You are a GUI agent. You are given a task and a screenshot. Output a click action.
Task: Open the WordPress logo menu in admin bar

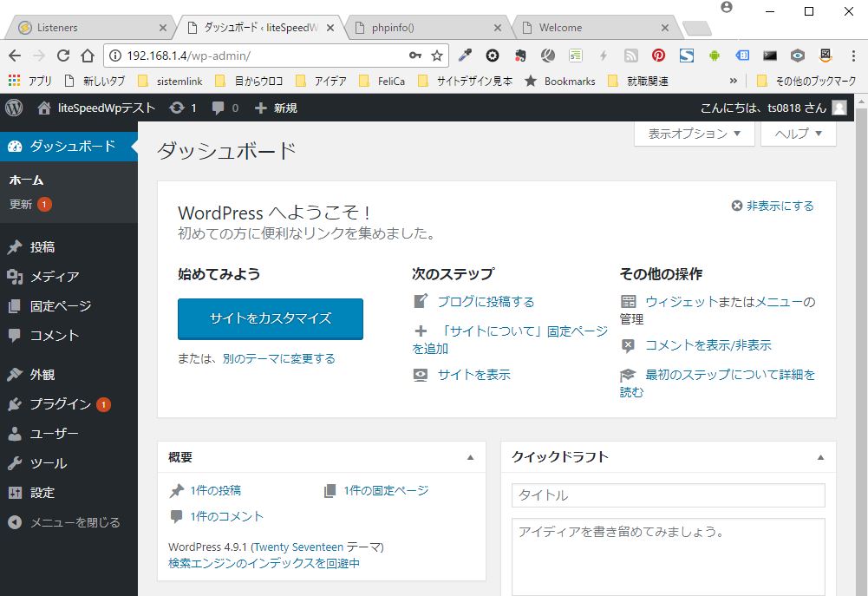[x=14, y=108]
